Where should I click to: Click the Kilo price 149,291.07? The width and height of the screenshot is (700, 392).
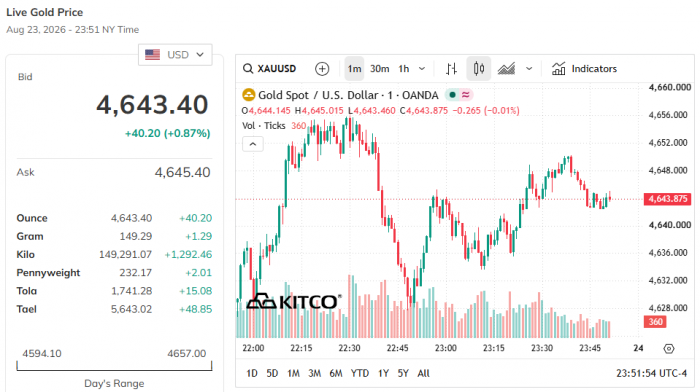[x=125, y=254]
